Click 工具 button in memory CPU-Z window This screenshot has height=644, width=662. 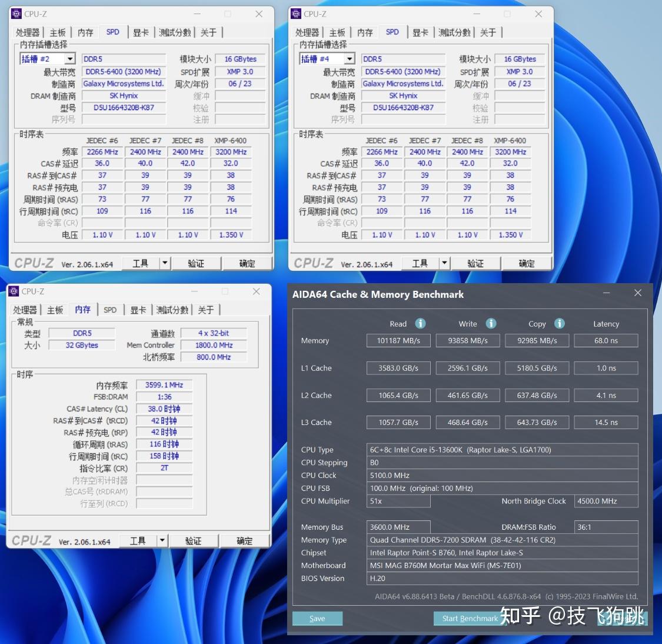[x=138, y=540]
